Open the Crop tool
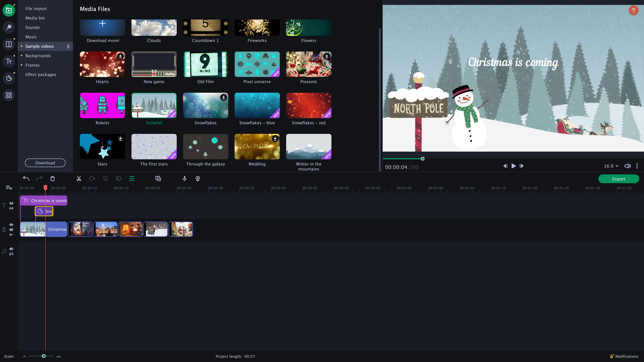 click(105, 179)
